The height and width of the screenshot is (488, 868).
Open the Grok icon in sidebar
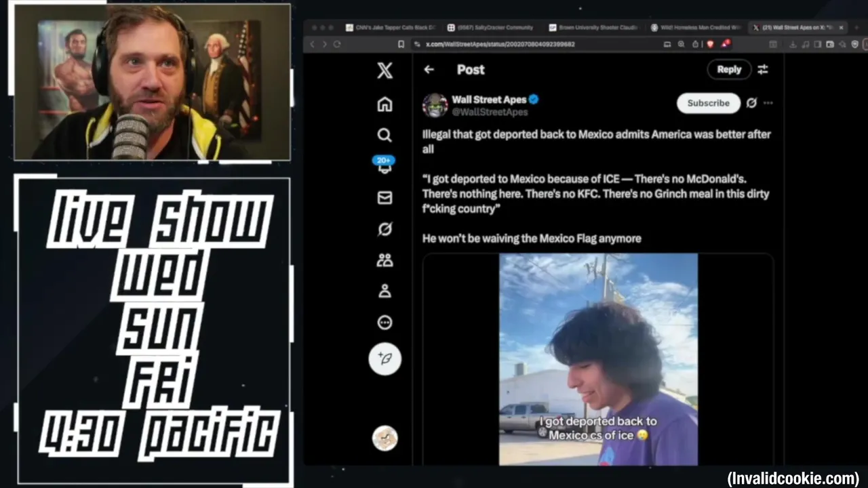(x=384, y=229)
